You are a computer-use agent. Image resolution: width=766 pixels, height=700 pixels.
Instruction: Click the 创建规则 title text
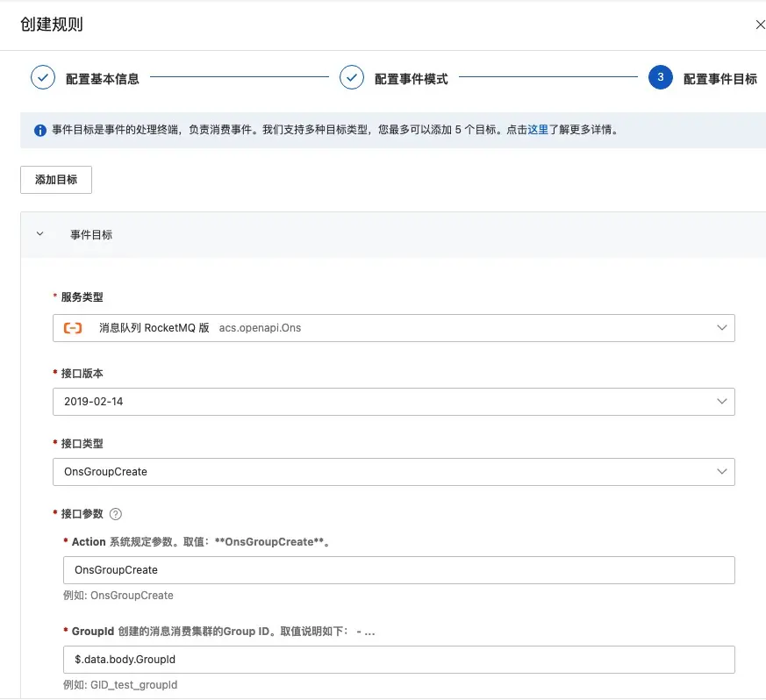pyautogui.click(x=52, y=24)
